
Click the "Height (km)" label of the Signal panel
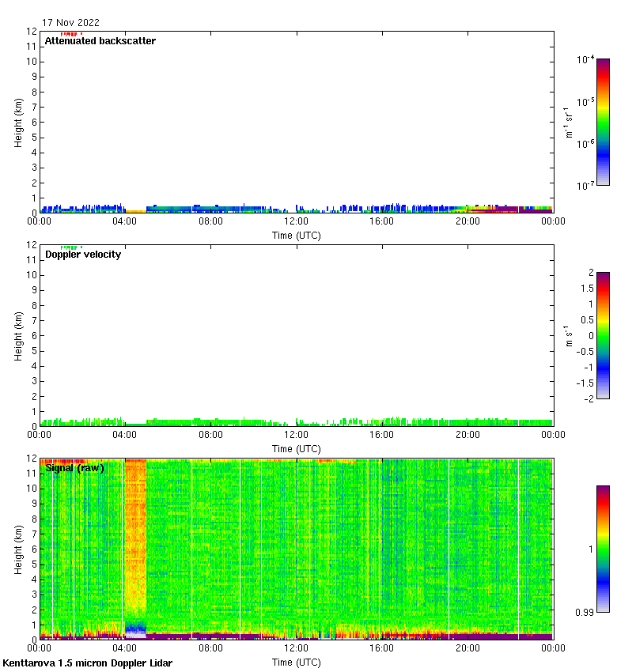pyautogui.click(x=19, y=549)
